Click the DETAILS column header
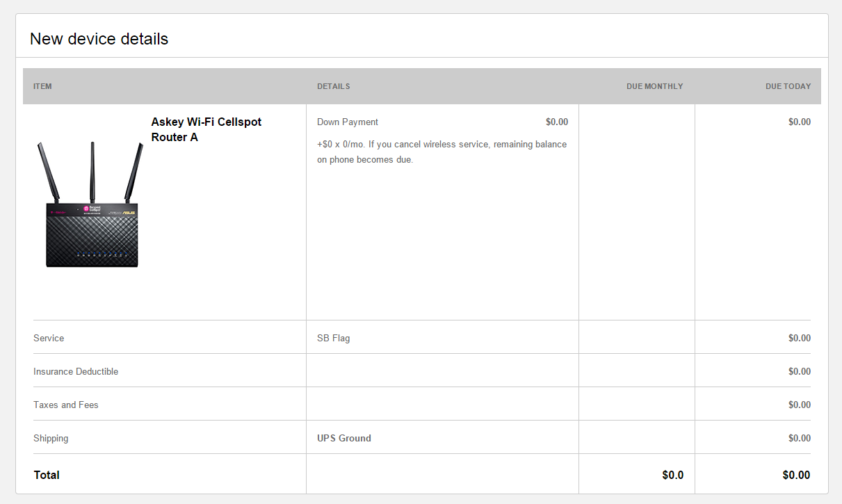842x504 pixels. pyautogui.click(x=333, y=86)
